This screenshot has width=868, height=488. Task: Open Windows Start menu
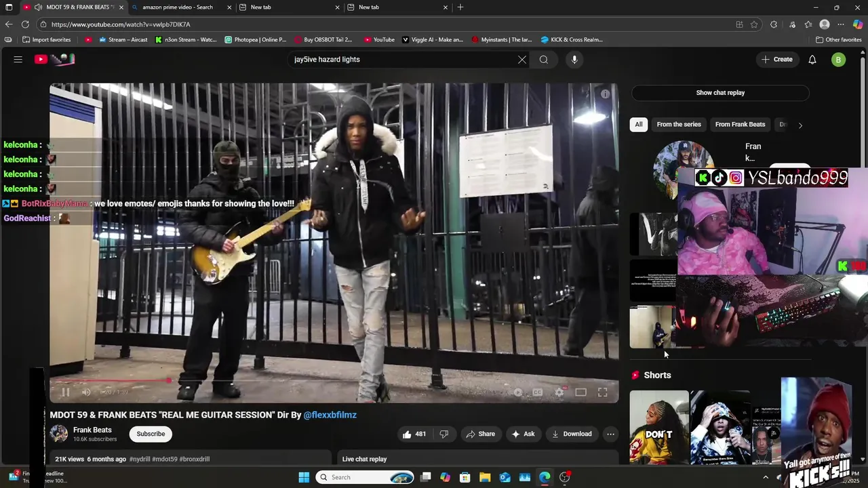[x=304, y=477]
